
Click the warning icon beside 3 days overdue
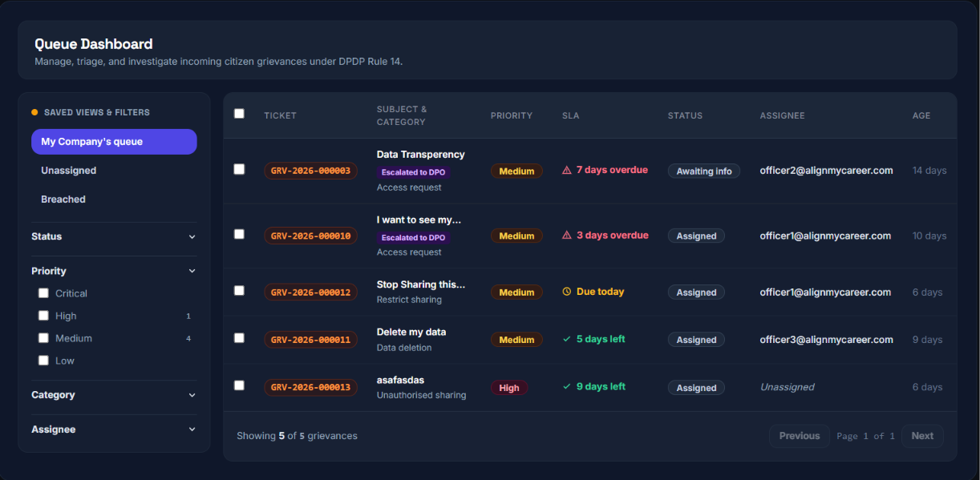pyautogui.click(x=567, y=236)
